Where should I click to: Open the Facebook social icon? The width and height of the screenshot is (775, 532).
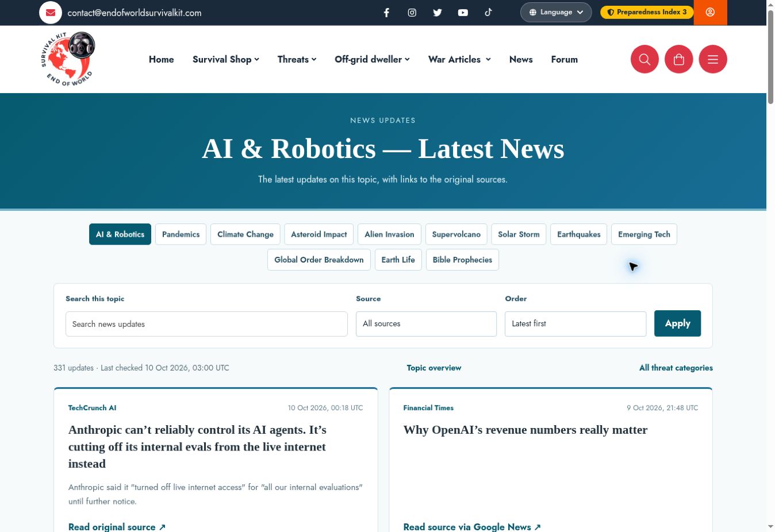387,13
